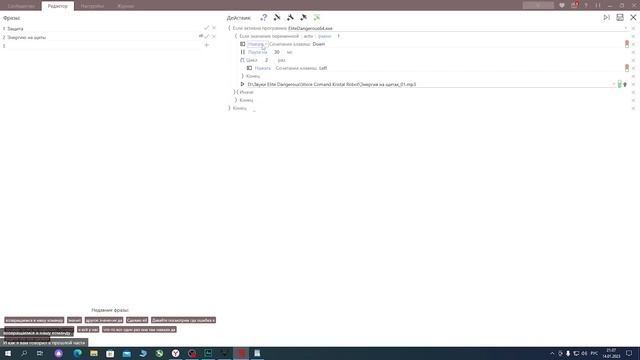Click the green action icon in toolbar
640x360 pixels.
click(317, 17)
